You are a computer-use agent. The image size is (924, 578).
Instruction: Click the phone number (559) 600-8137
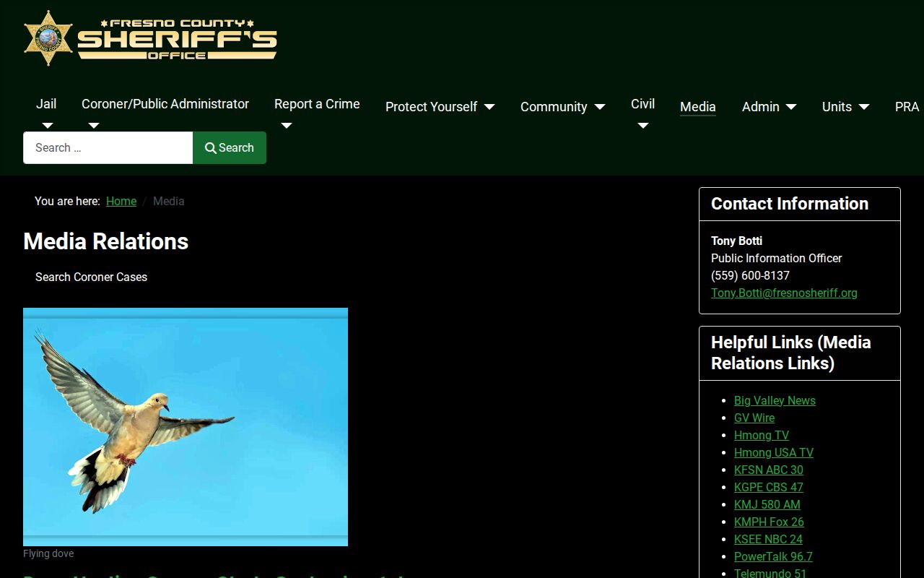pyautogui.click(x=750, y=275)
